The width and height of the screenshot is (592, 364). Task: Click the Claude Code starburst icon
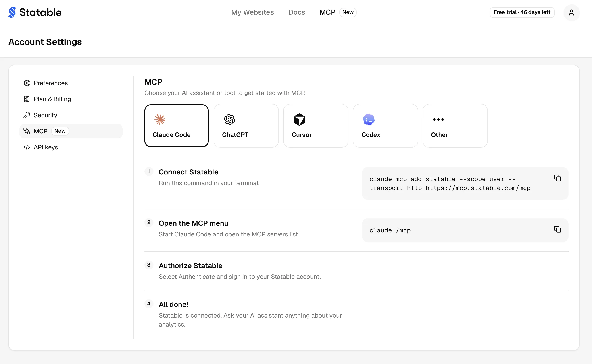click(x=160, y=120)
